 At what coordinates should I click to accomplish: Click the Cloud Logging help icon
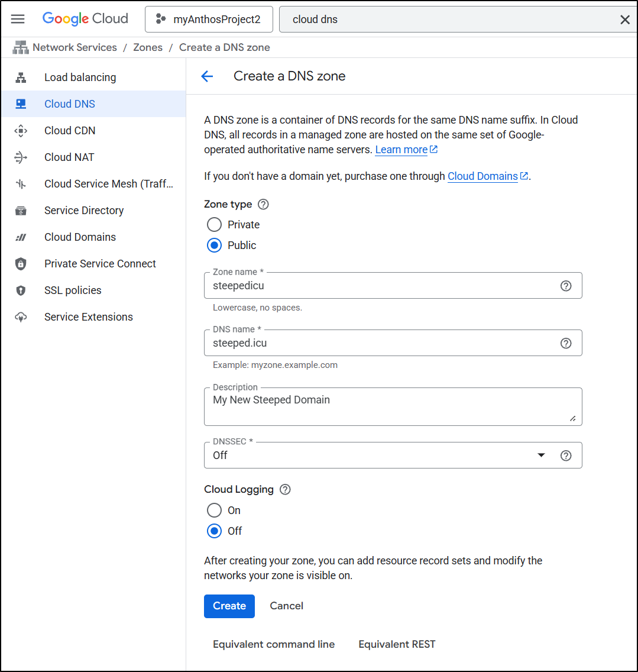pyautogui.click(x=285, y=489)
